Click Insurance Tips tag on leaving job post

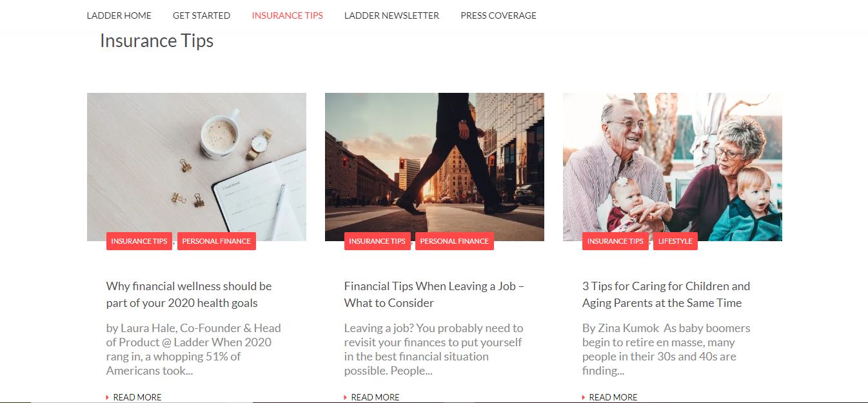(377, 241)
